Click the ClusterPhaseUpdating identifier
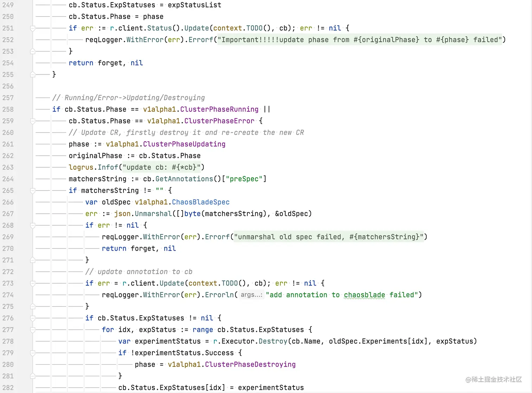Viewport: 532px width, 393px height. tap(184, 144)
